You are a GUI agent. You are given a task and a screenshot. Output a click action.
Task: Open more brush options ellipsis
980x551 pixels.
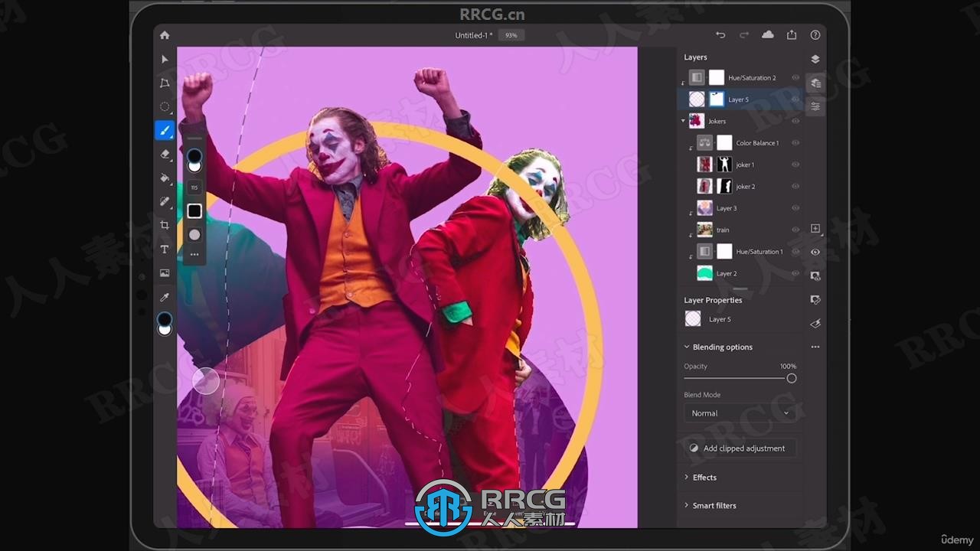tap(194, 254)
